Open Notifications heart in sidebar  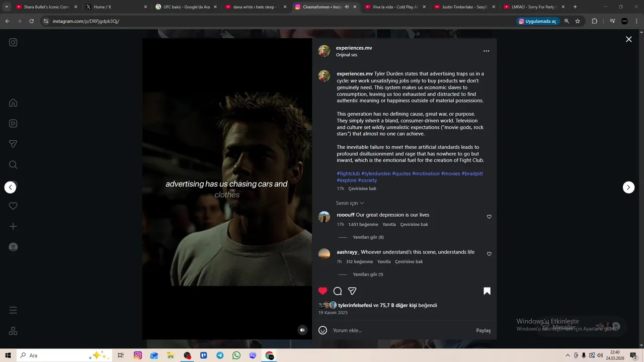point(13,206)
